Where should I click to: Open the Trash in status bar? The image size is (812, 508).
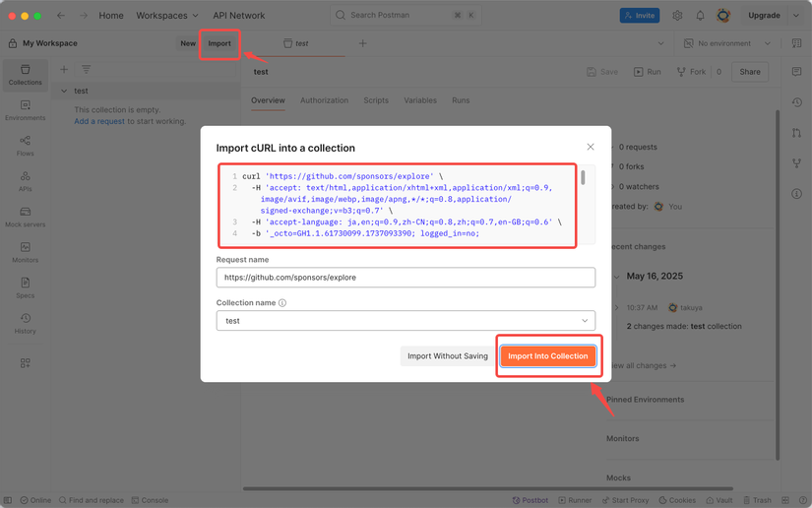tap(757, 500)
